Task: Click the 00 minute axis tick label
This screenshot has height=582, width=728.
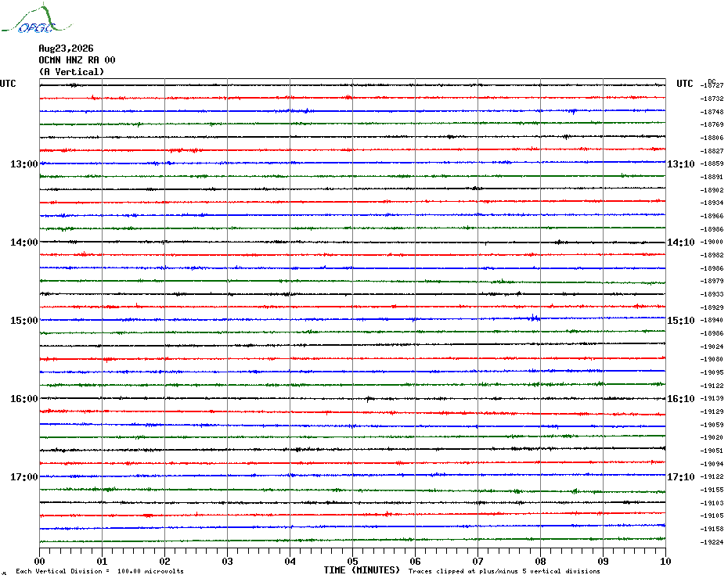Action: [39, 561]
